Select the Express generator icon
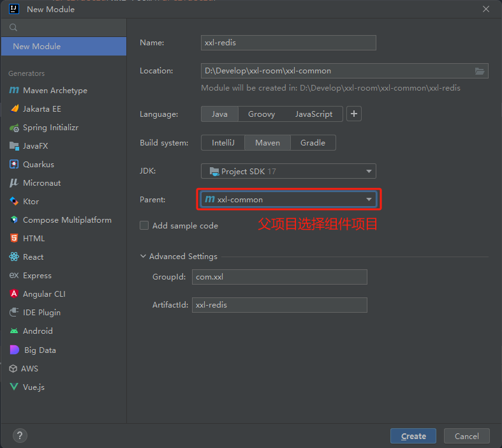The height and width of the screenshot is (448, 502). pyautogui.click(x=14, y=276)
